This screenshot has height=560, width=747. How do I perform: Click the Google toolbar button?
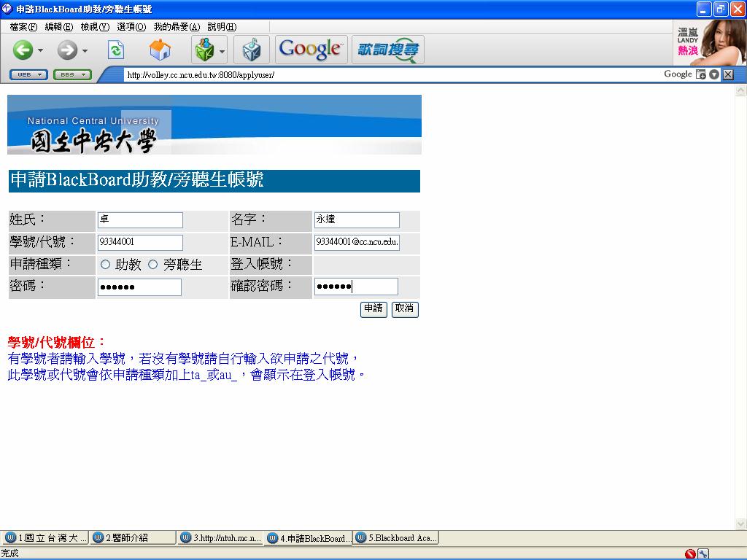pyautogui.click(x=310, y=50)
